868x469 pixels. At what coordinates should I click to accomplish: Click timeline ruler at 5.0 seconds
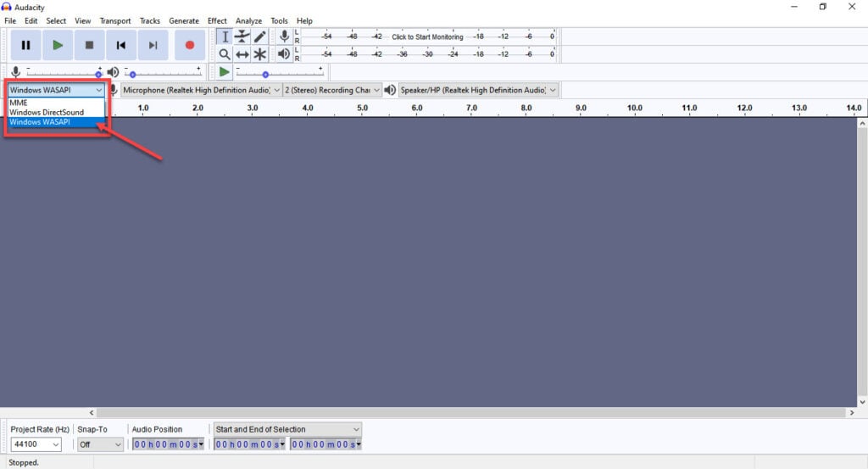363,108
